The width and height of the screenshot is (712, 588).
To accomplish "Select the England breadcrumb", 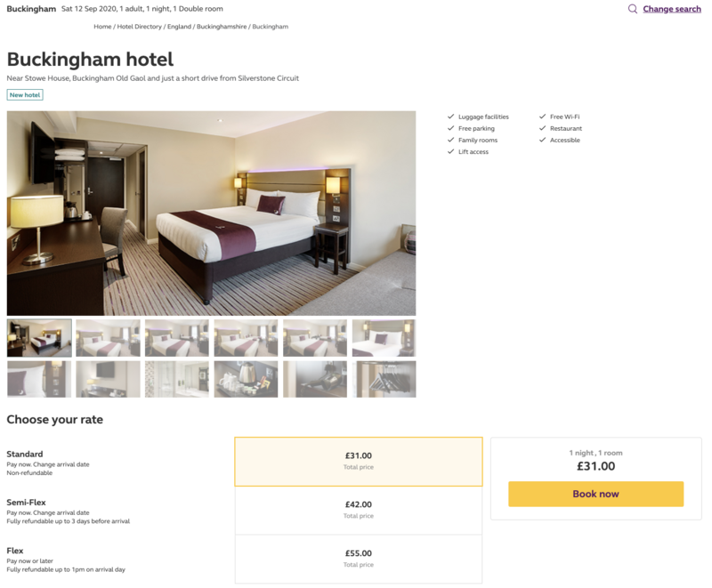I will 179,27.
